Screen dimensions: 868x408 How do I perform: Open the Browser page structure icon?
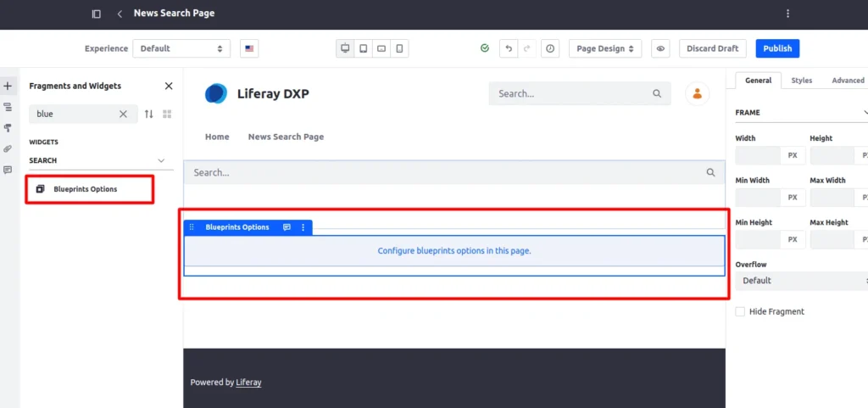pyautogui.click(x=8, y=107)
